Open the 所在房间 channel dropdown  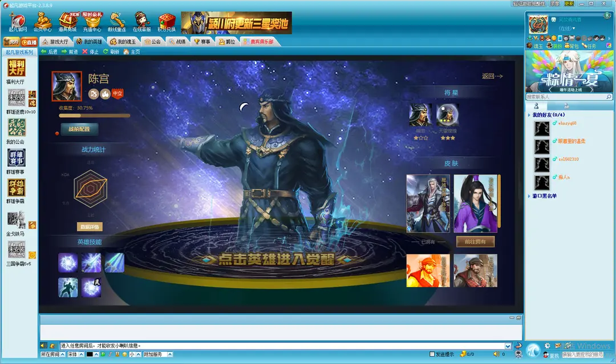[52, 354]
